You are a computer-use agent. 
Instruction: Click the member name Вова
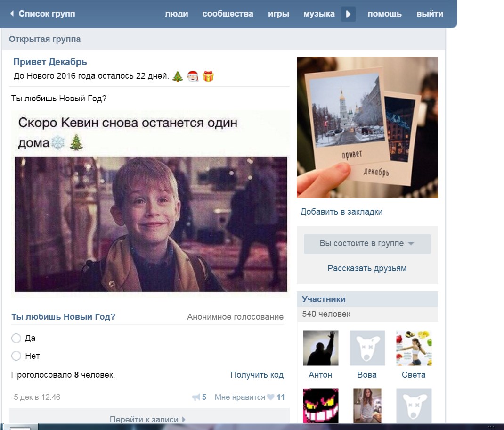pyautogui.click(x=367, y=375)
